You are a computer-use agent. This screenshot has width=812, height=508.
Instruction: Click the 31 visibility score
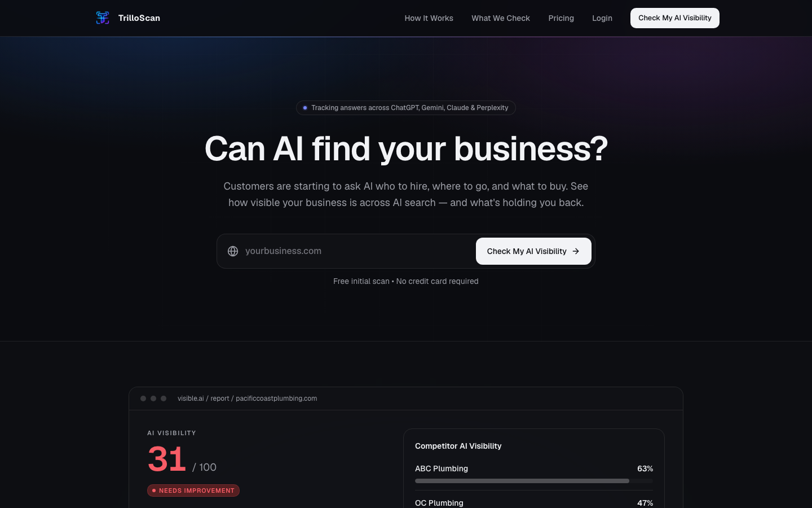(167, 459)
